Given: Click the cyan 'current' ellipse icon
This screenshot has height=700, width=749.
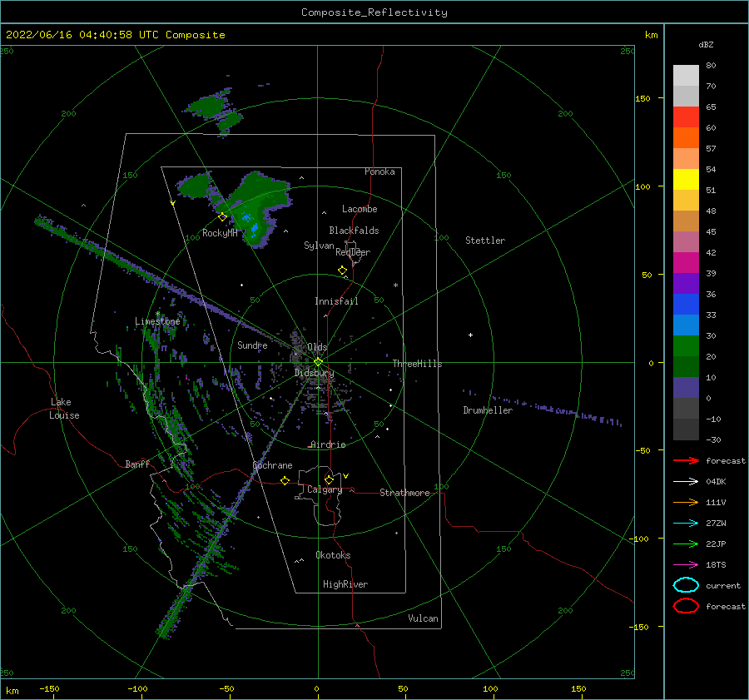Looking at the screenshot, I should point(686,585).
